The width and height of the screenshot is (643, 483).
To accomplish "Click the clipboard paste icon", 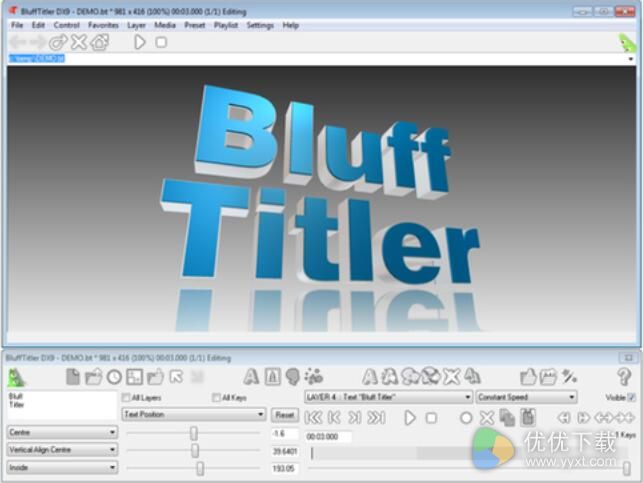I will coord(528,417).
